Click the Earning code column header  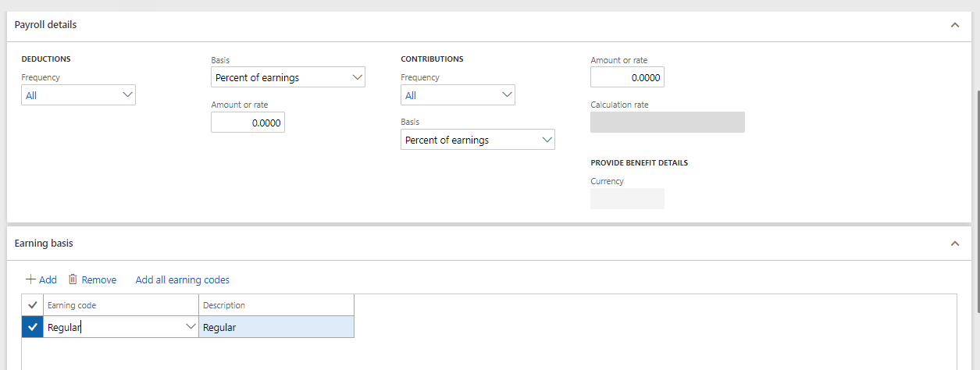point(121,305)
